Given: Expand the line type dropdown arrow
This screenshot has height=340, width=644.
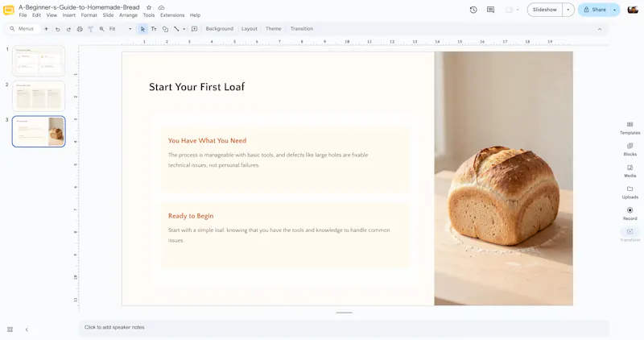Looking at the screenshot, I should point(184,29).
